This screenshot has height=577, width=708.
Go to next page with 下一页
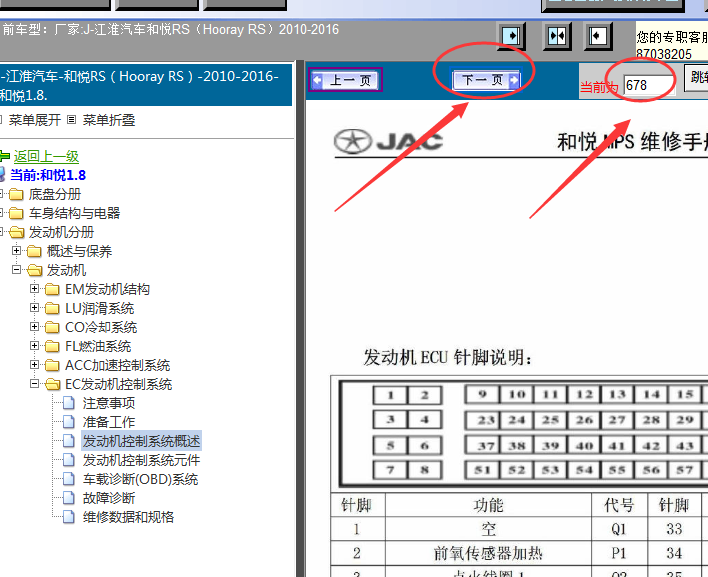pos(487,80)
